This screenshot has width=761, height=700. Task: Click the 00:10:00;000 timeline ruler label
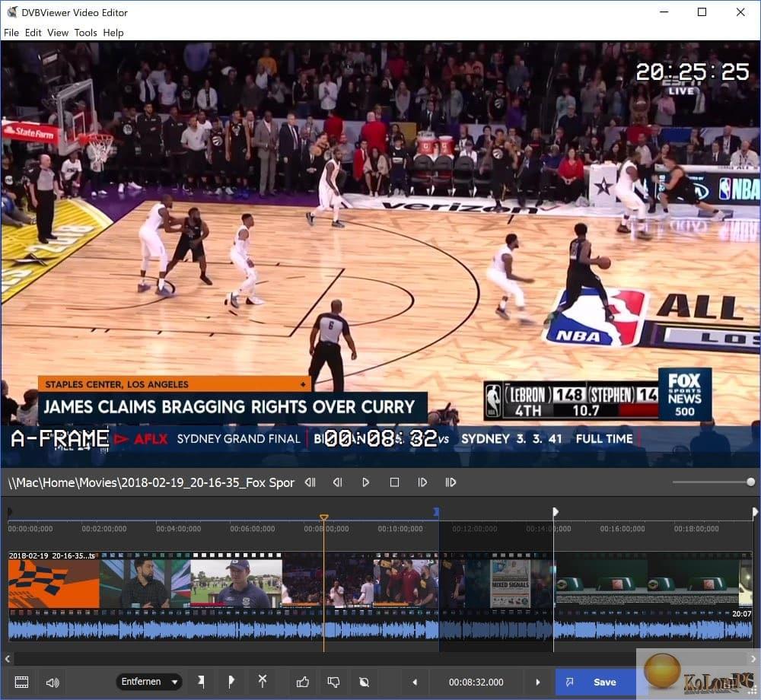coord(400,529)
